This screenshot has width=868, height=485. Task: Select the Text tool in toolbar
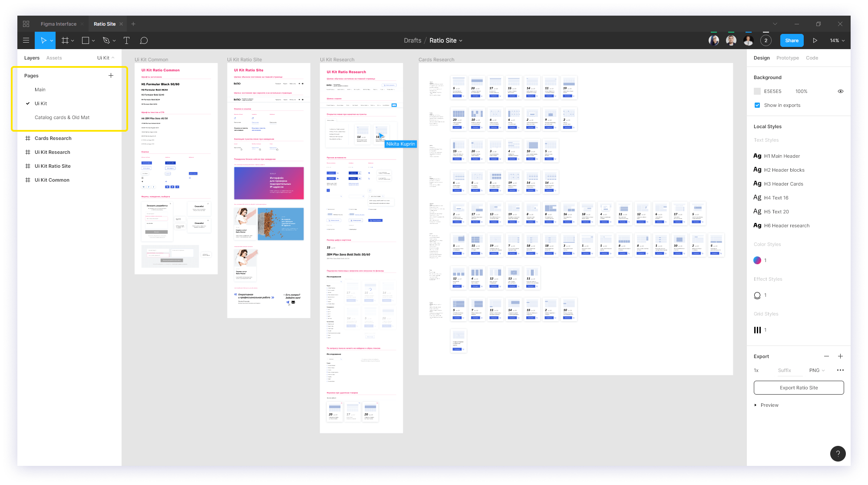pos(127,40)
